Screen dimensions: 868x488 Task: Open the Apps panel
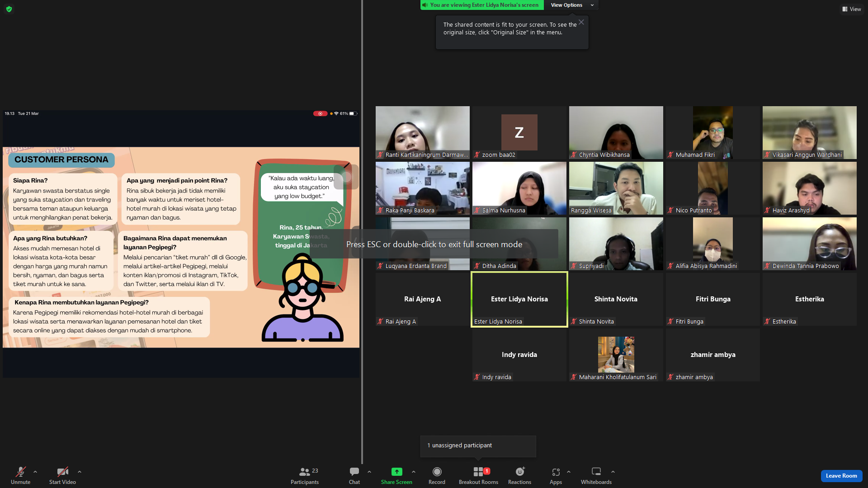click(556, 476)
